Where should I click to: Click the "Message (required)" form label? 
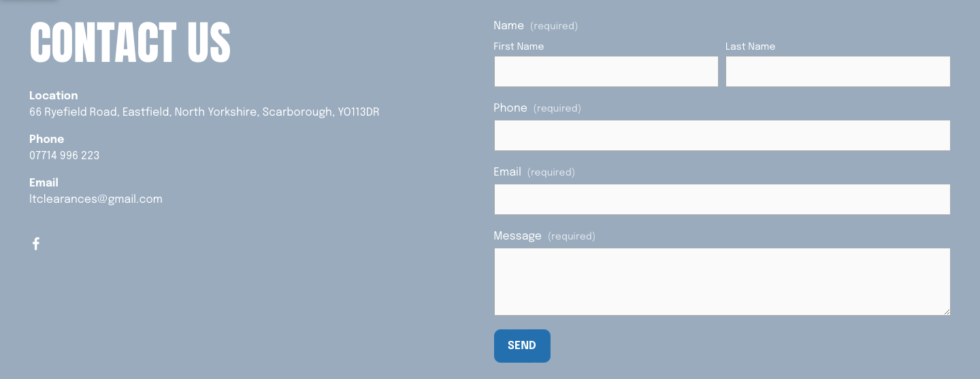click(544, 236)
